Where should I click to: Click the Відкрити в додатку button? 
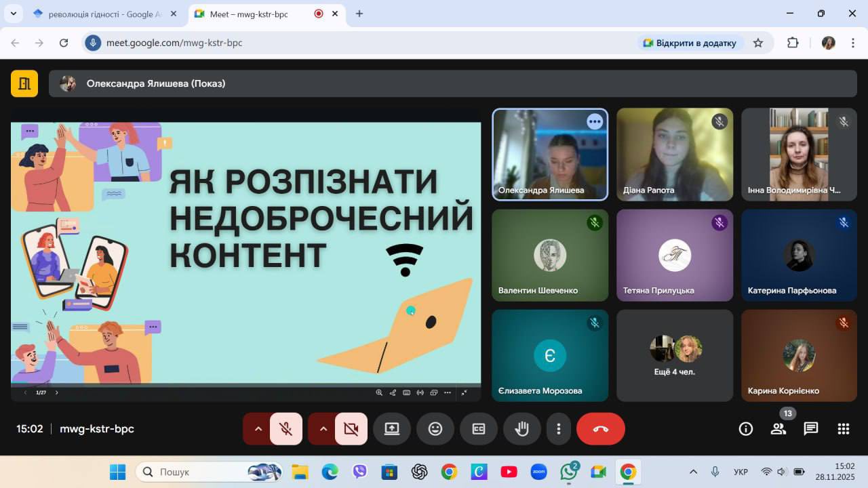689,43
